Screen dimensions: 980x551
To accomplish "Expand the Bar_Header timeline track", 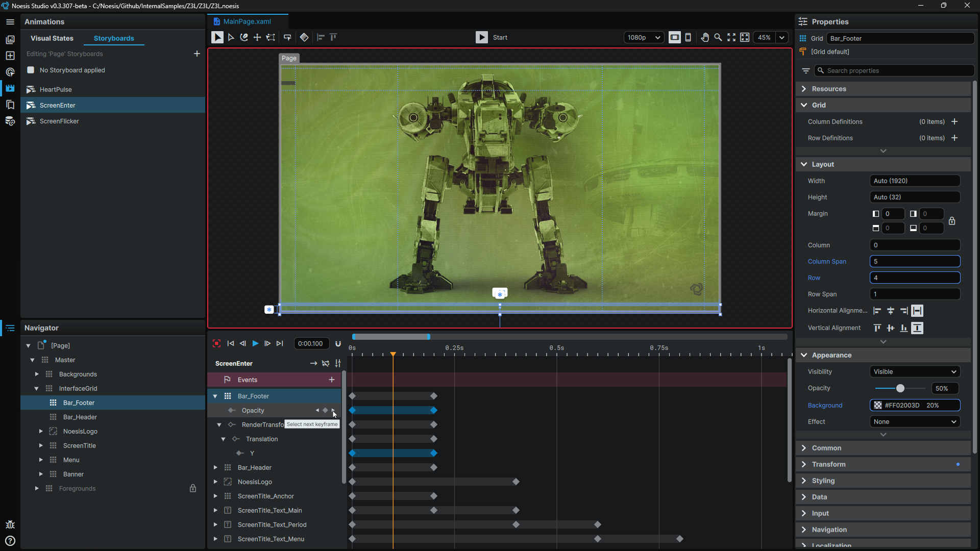I will tap(215, 467).
